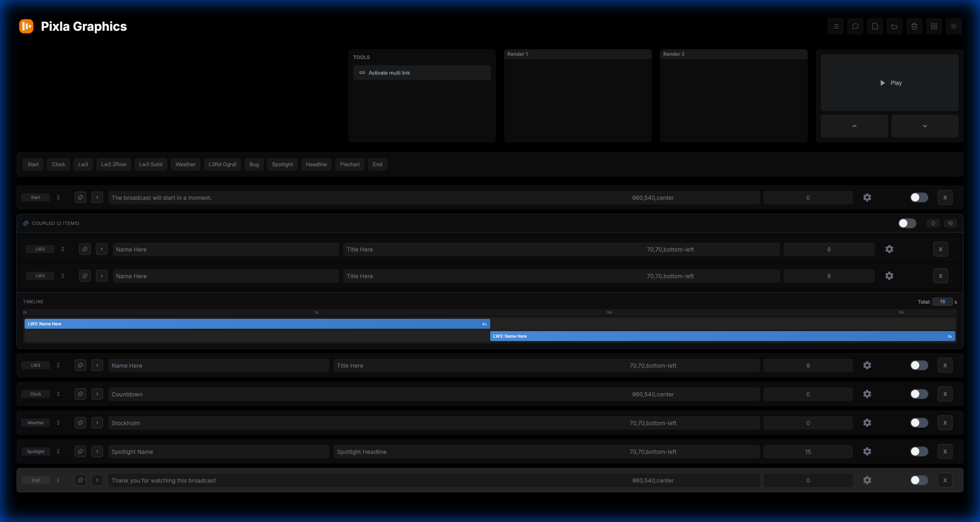Click the up chevron beside the Play panel
980x522 pixels.
click(854, 126)
